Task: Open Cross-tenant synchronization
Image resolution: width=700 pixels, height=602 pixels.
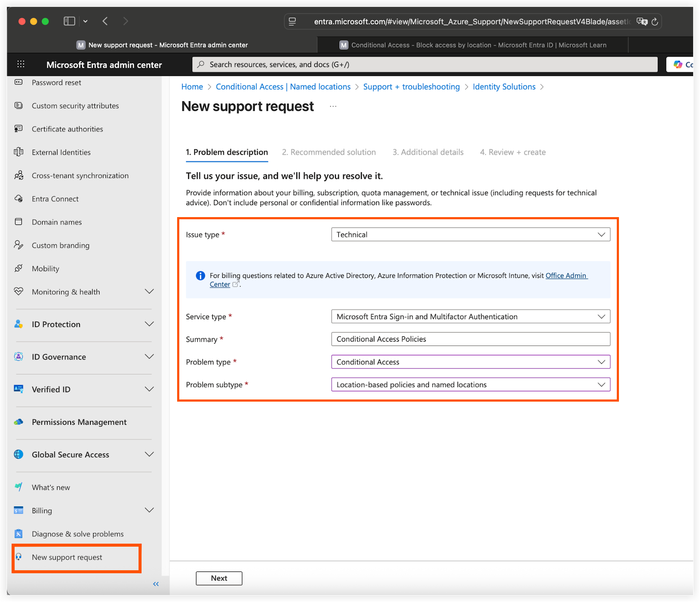Action: [80, 175]
